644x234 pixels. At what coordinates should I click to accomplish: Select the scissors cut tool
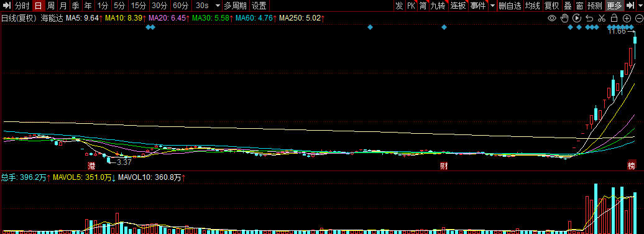602,18
